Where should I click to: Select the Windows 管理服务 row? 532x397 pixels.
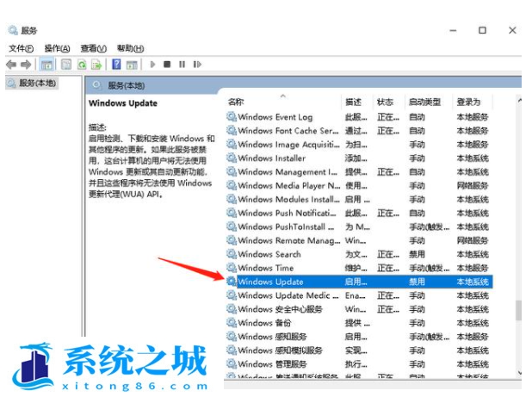pos(359,364)
